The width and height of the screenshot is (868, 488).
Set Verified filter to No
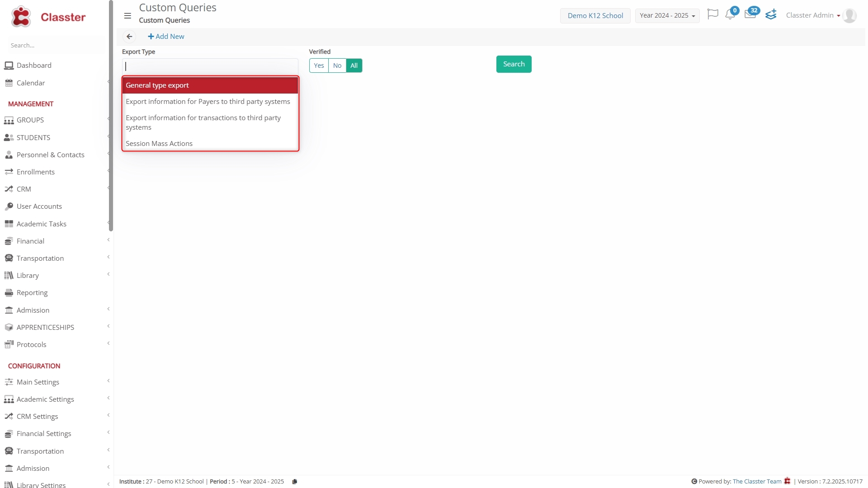337,66
